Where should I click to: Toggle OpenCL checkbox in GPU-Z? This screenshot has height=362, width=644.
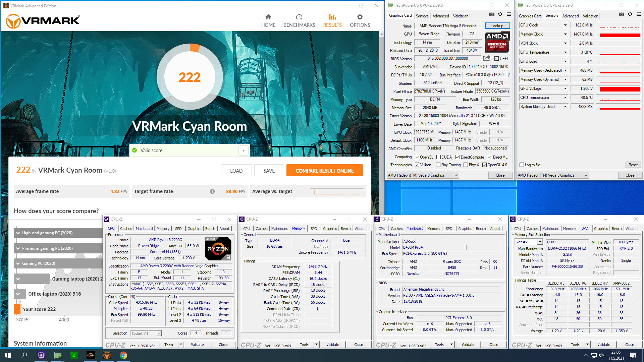point(417,157)
